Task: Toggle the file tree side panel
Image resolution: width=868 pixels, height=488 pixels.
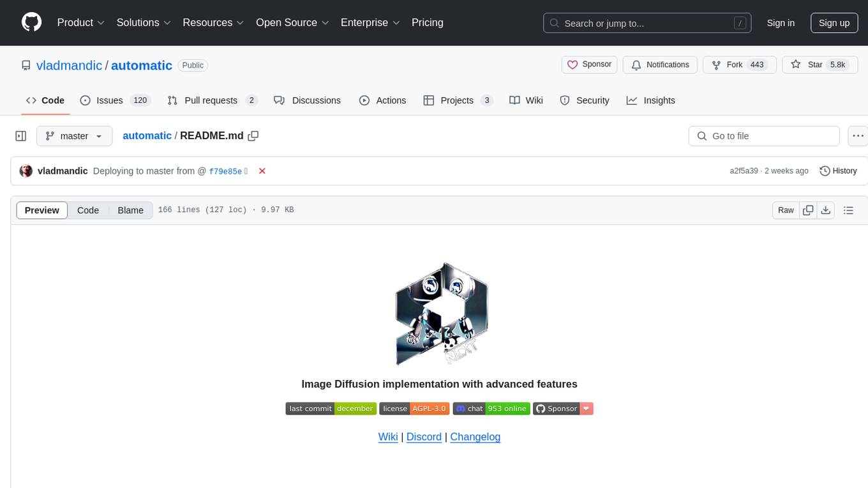Action: (21, 136)
